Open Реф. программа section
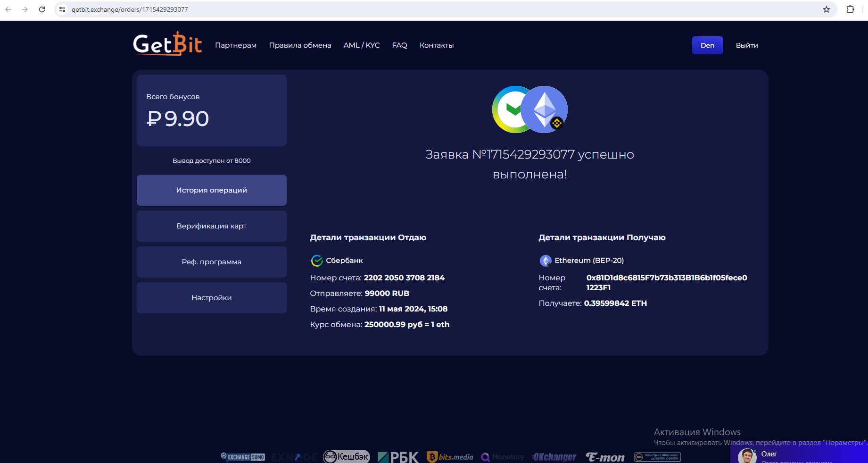868x463 pixels. click(212, 262)
